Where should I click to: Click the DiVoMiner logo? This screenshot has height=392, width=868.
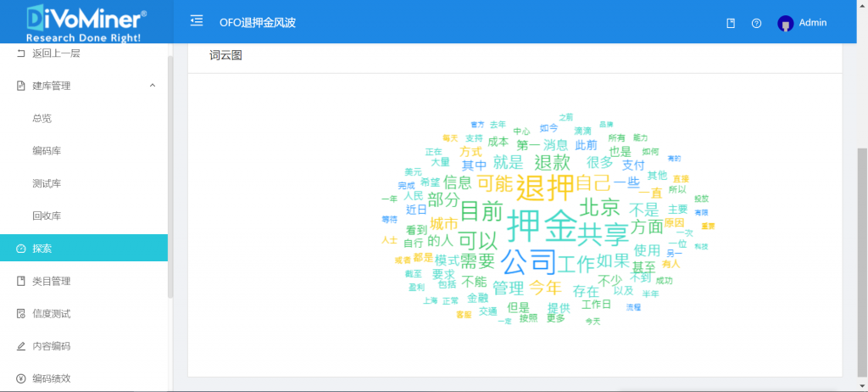87,22
